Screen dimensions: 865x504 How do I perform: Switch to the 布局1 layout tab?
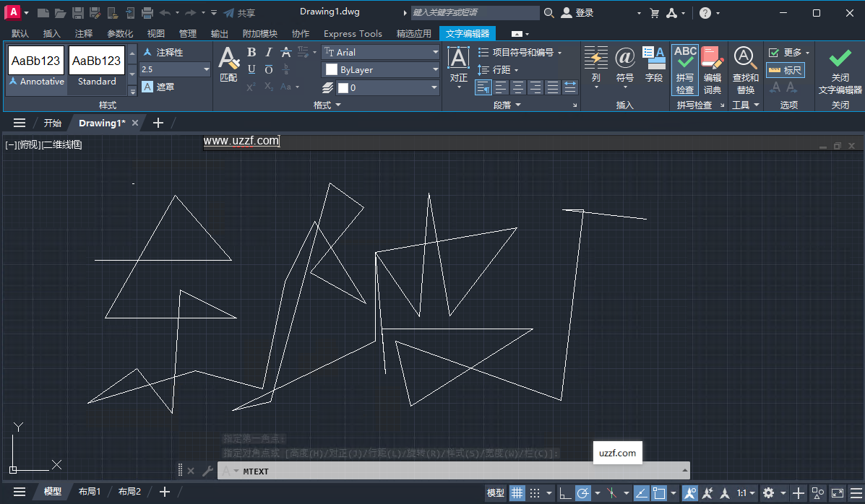(x=90, y=491)
